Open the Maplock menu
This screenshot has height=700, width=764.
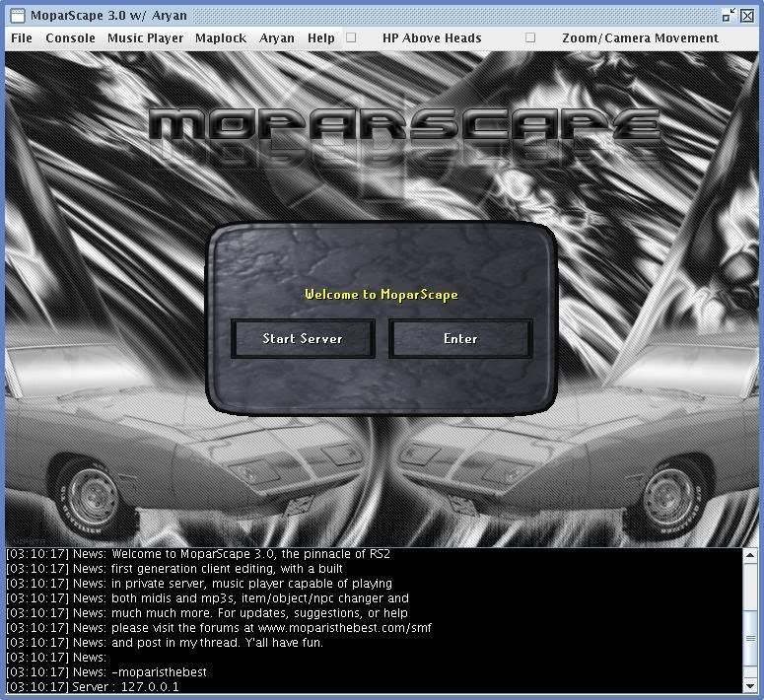(221, 38)
